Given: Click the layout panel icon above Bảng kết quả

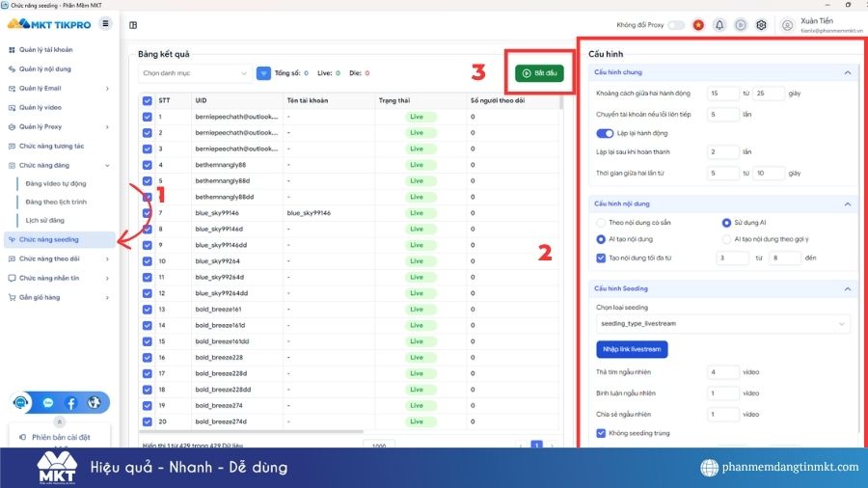Looking at the screenshot, I should (x=133, y=25).
